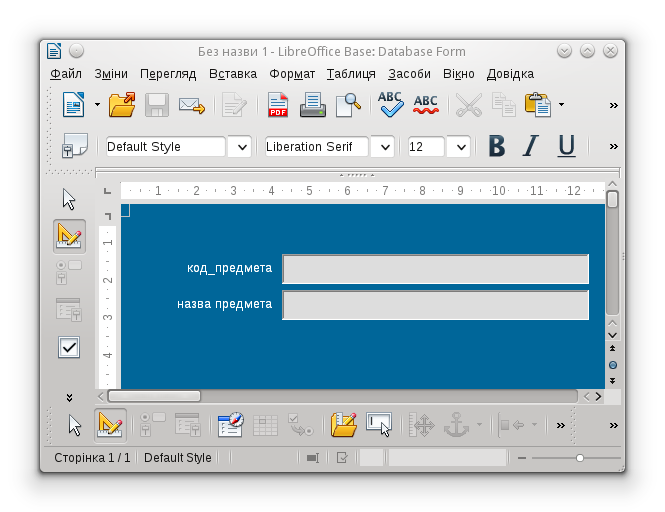The width and height of the screenshot is (665, 512).
Task: Click the Print document icon
Action: pyautogui.click(x=312, y=104)
